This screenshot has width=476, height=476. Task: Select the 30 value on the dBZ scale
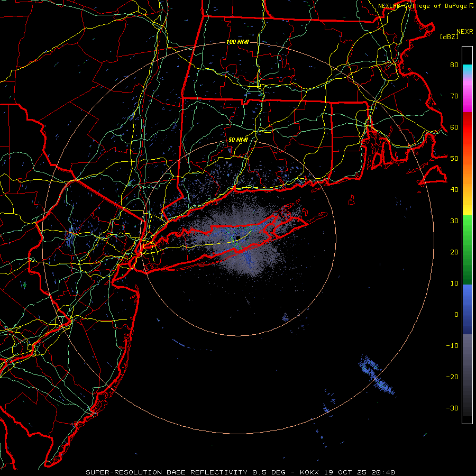tap(454, 221)
